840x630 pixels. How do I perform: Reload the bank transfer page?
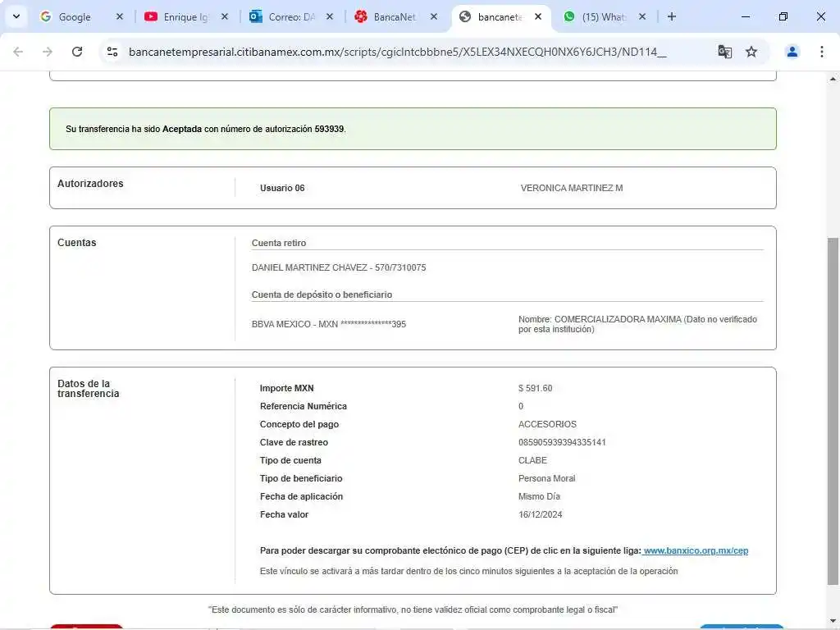pyautogui.click(x=77, y=52)
